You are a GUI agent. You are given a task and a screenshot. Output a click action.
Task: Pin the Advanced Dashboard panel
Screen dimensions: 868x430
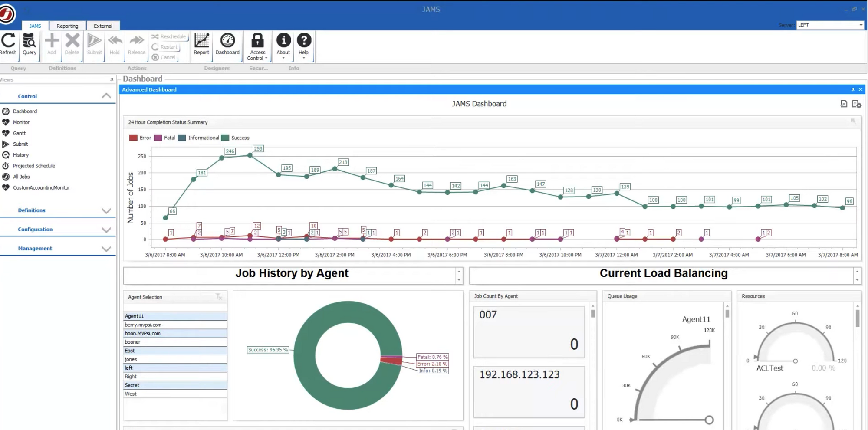tap(852, 89)
